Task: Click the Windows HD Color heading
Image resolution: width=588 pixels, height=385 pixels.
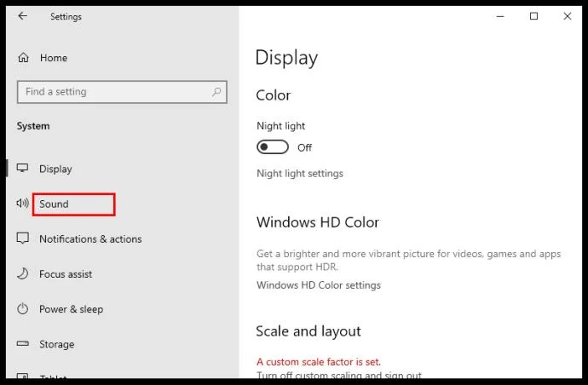Action: (x=318, y=222)
